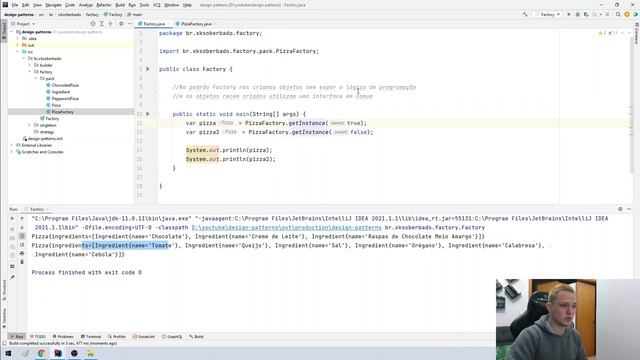
Task: Toggle tool window bars at status bar corner
Action: pos(4,344)
